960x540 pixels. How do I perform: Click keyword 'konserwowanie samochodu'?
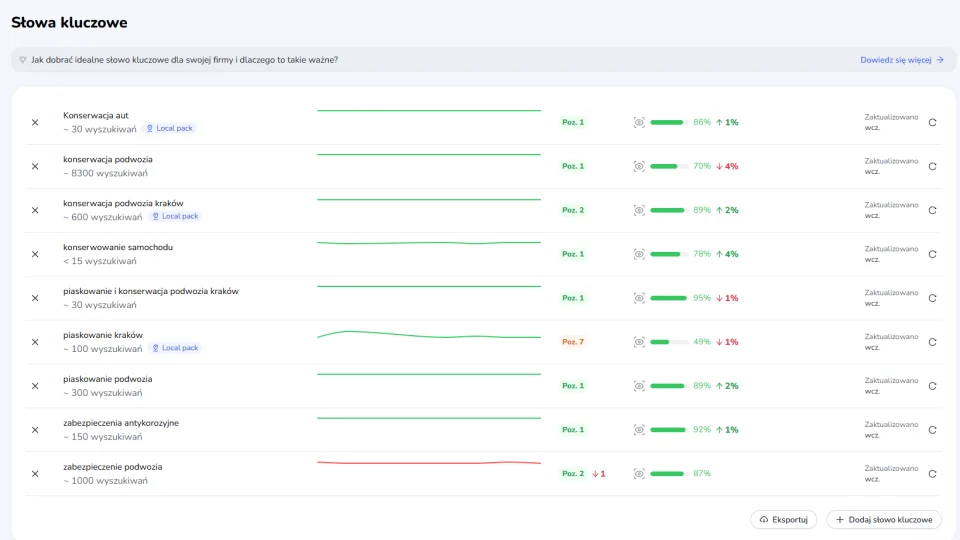[x=118, y=247]
